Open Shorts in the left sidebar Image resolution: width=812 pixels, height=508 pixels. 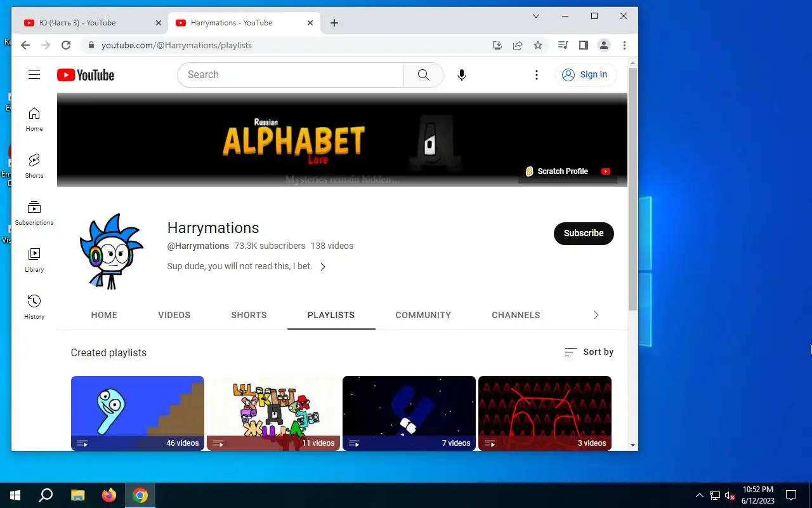pyautogui.click(x=34, y=166)
